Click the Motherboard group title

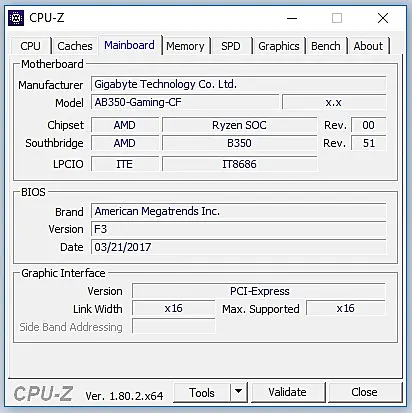(x=52, y=64)
